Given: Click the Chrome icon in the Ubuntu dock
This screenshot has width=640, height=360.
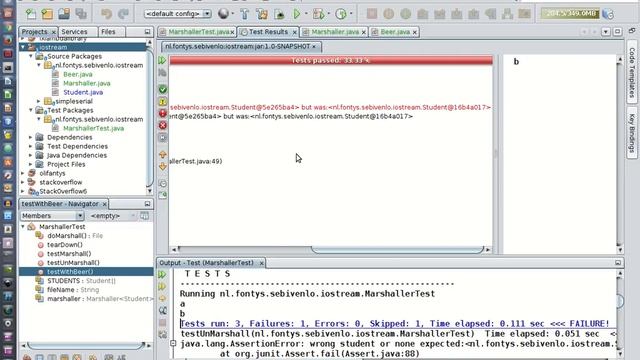Looking at the screenshot, I should tap(8, 27).
